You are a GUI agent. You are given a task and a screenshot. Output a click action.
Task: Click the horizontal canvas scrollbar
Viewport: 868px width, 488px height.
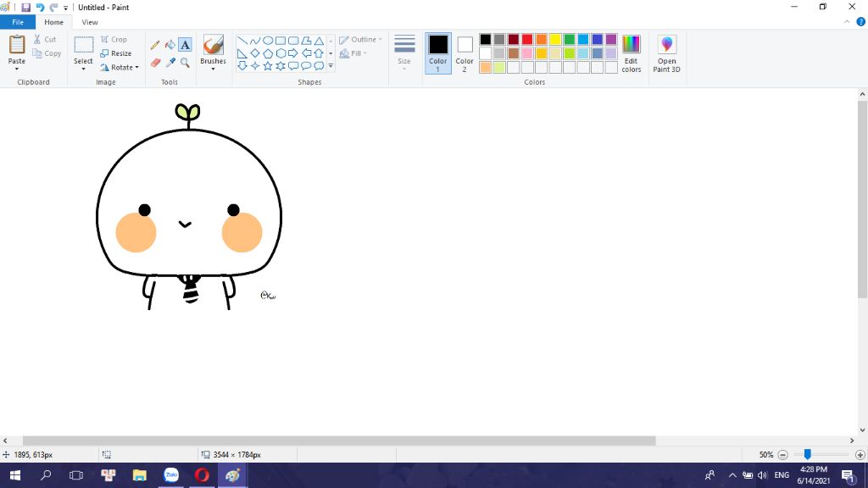[x=339, y=441]
